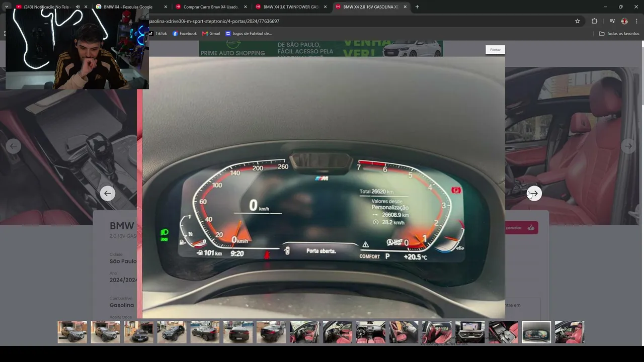Screen dimensions: 644x362
Task: Close the BMW X4 2.0 16V GASOLINA tab
Action: [405, 7]
